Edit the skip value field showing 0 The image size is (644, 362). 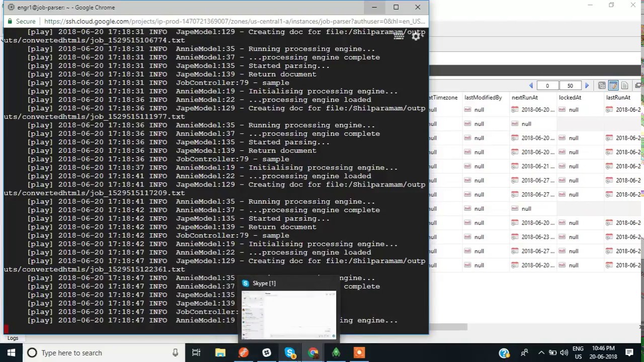[x=547, y=86]
